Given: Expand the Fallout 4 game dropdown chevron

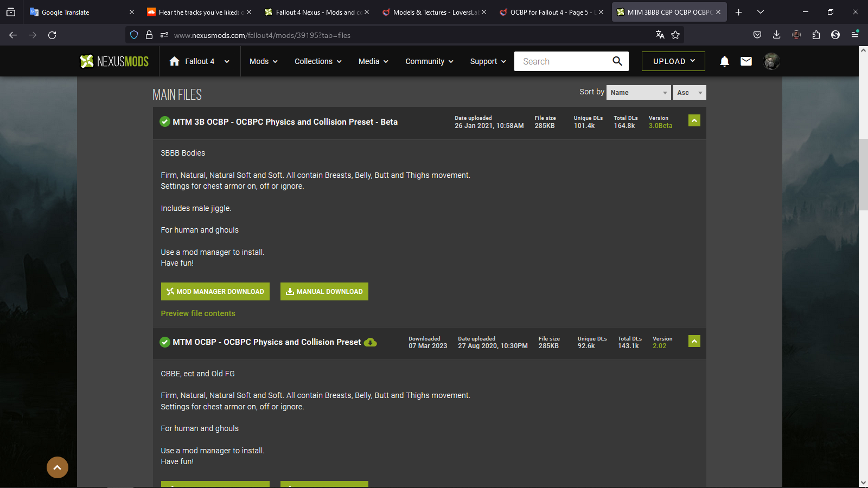Looking at the screenshot, I should [227, 62].
